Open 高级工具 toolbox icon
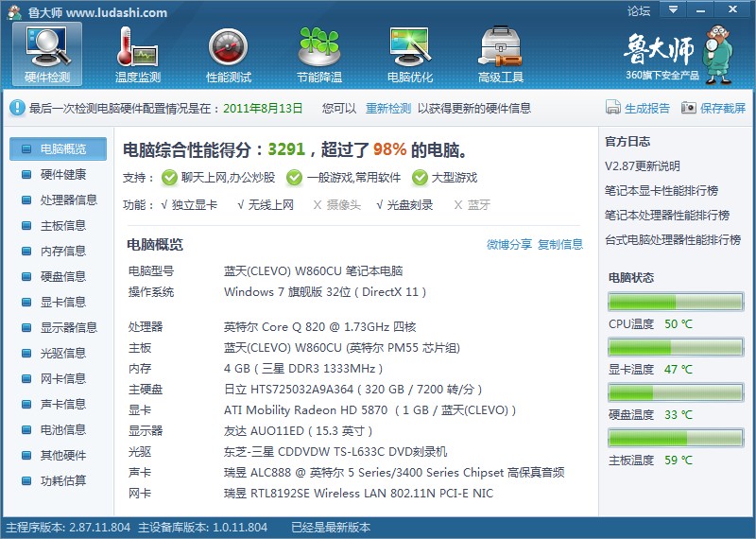The height and width of the screenshot is (539, 756). click(501, 46)
